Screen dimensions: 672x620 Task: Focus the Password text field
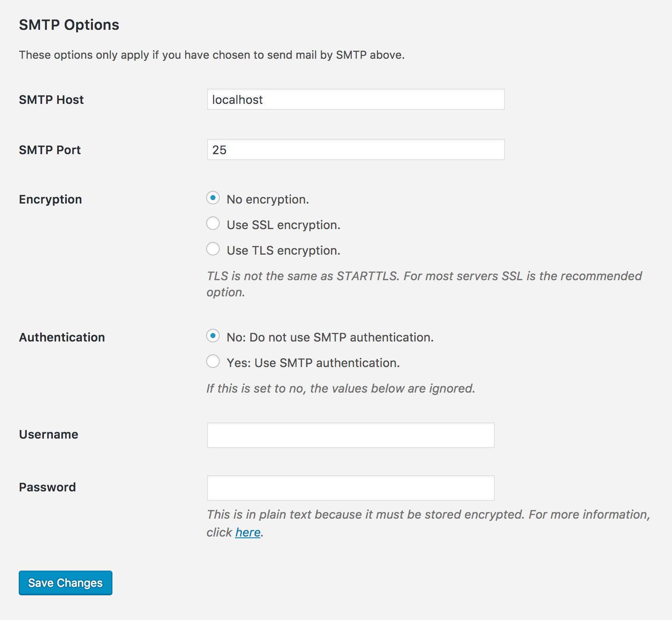pos(350,488)
